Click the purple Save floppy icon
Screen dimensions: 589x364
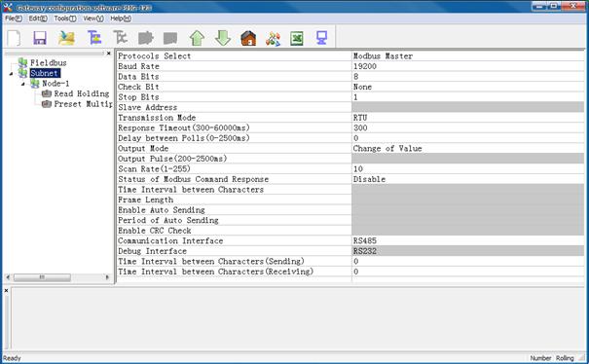40,38
